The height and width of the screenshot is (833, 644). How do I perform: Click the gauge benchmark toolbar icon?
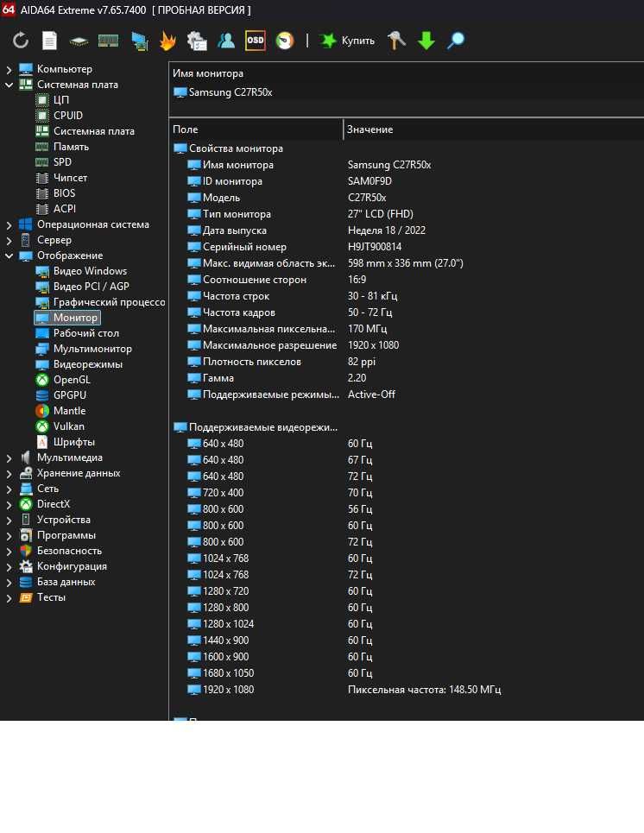click(x=285, y=41)
